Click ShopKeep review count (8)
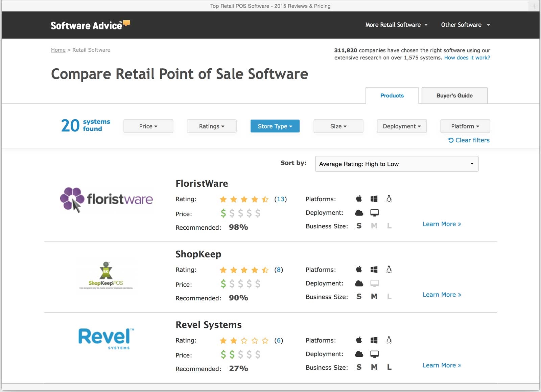The height and width of the screenshot is (392, 541). 279,270
